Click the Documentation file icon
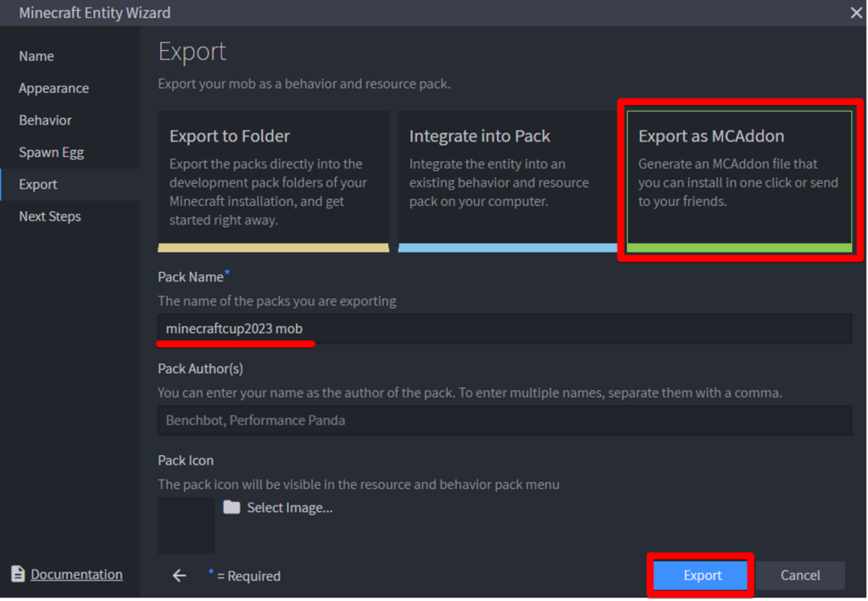868x601 pixels. click(x=18, y=575)
